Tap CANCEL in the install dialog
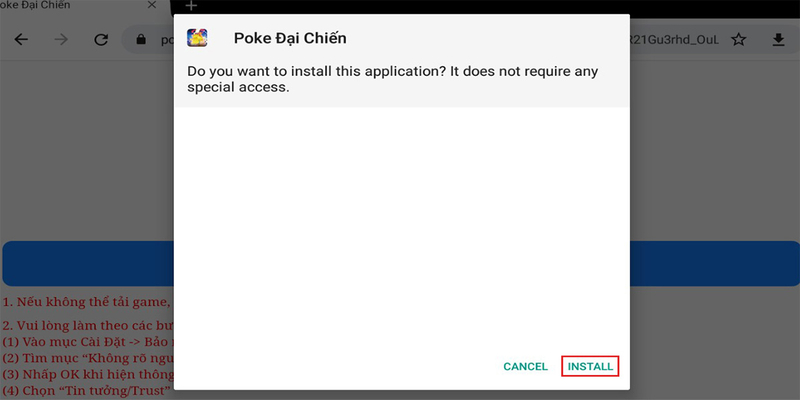The height and width of the screenshot is (400, 800). (x=526, y=366)
